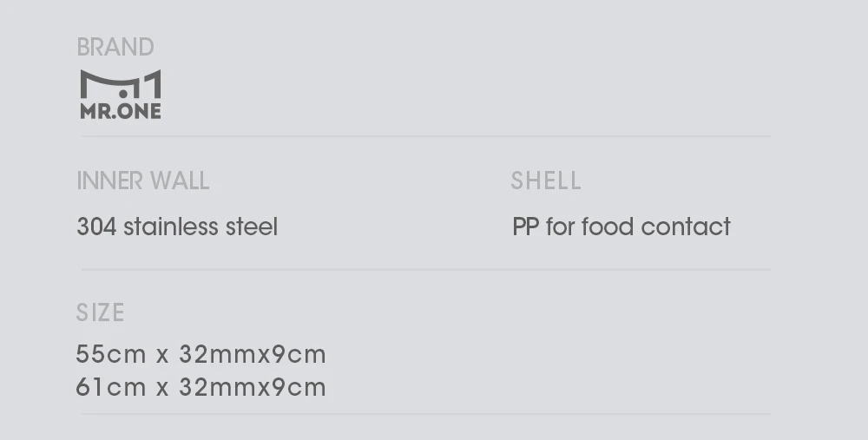Click the MR.ONE cat logo graphic

point(121,84)
